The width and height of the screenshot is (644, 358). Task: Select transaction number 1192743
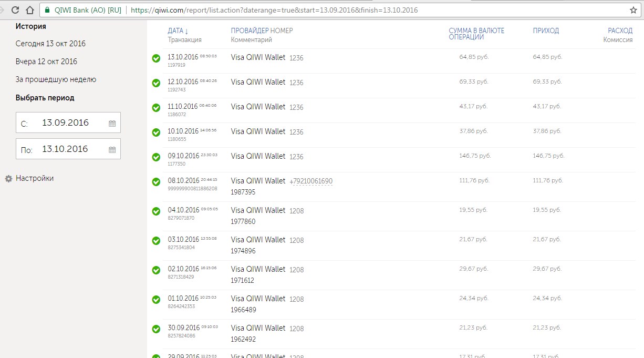click(x=176, y=90)
